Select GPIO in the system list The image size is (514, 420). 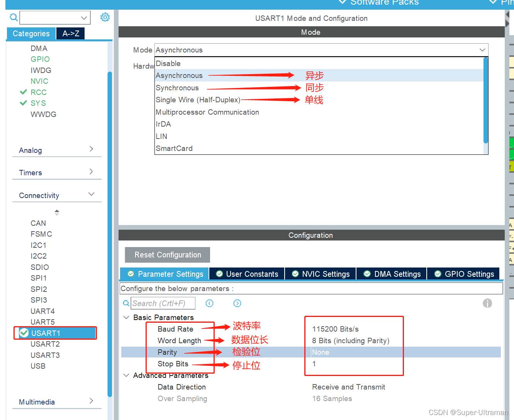[x=40, y=59]
